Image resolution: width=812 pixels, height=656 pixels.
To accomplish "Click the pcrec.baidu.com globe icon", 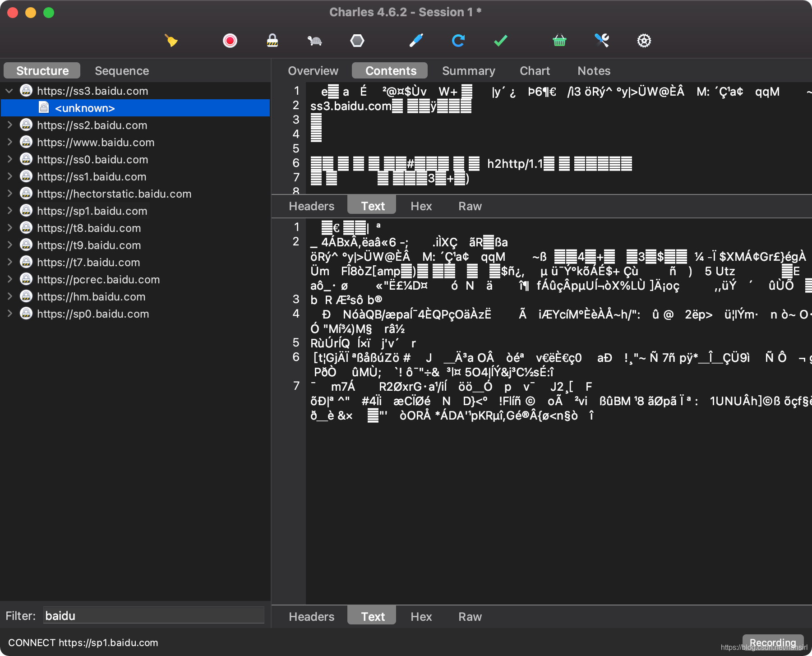I will pyautogui.click(x=27, y=279).
